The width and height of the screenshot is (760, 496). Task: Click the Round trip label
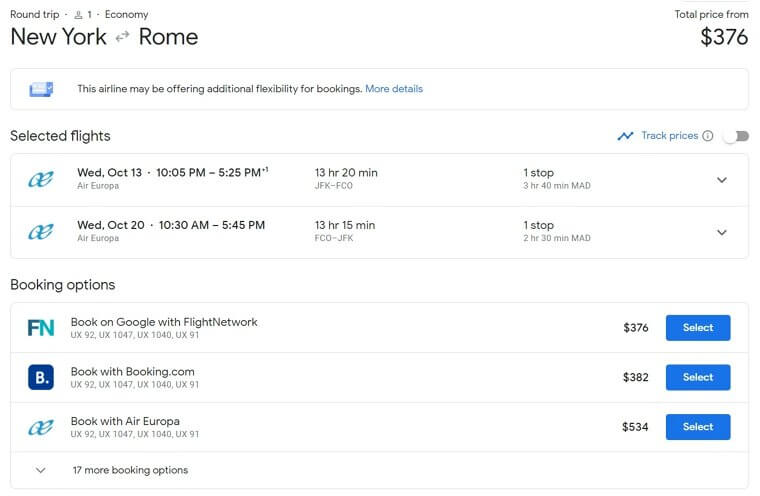[34, 15]
